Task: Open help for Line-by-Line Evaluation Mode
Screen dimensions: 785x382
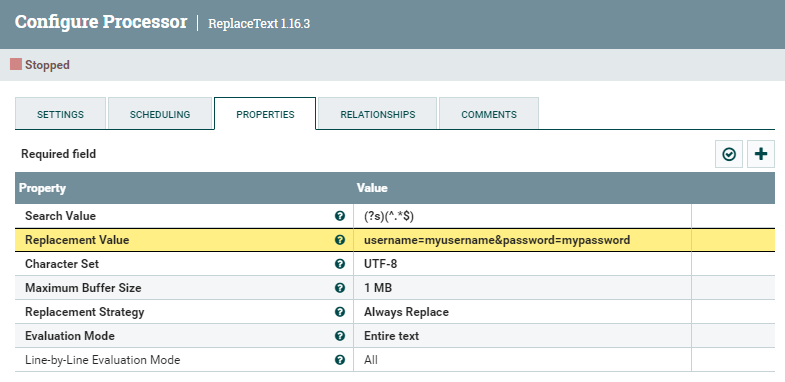Action: [340, 360]
